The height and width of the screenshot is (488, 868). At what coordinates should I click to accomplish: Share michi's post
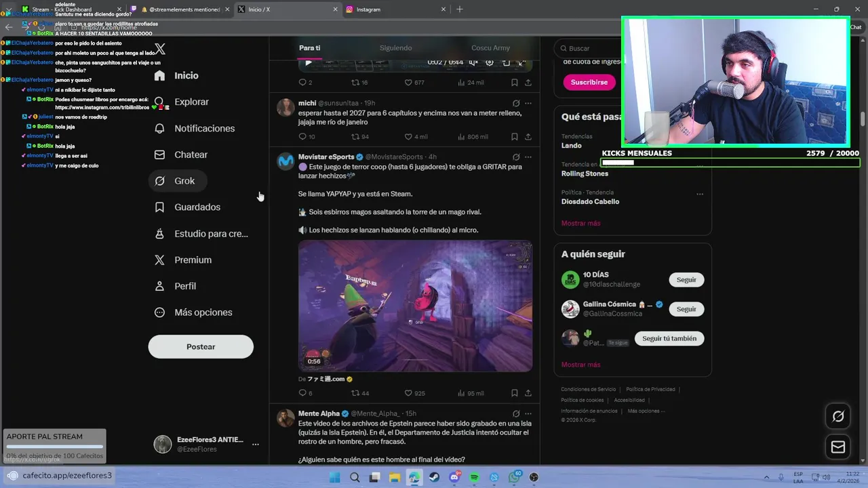(x=528, y=136)
